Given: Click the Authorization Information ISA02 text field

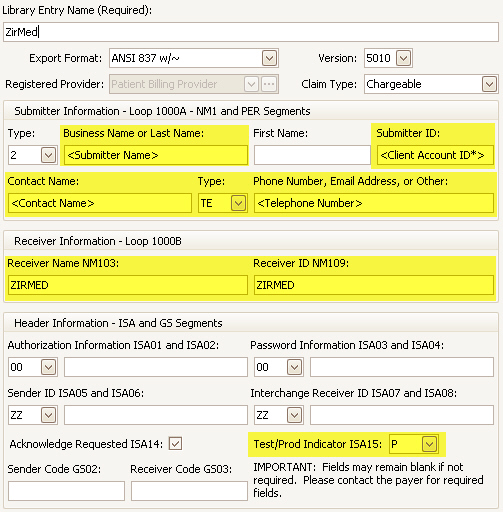Looking at the screenshot, I should (156, 367).
